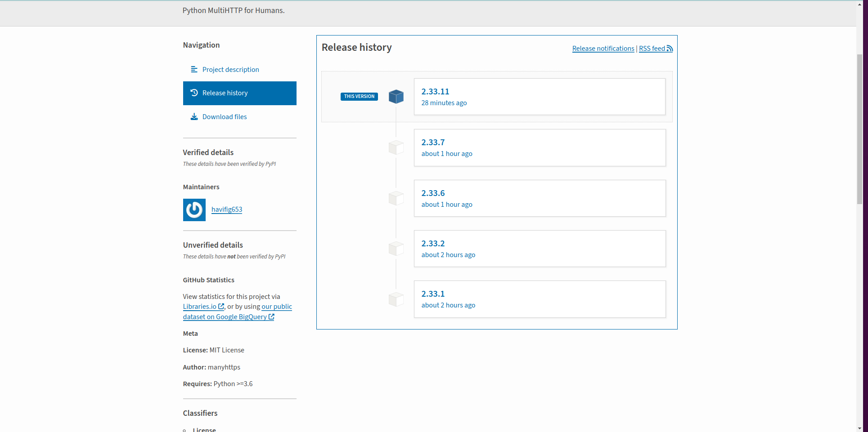Click the cube icon beside version 2.33.1
868x432 pixels.
pos(396,299)
